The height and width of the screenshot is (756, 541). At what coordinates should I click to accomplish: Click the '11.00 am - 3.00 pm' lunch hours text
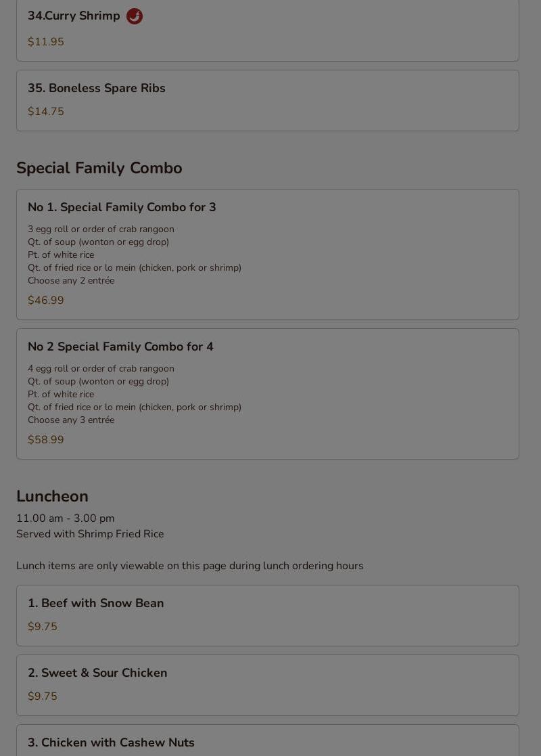point(66,518)
